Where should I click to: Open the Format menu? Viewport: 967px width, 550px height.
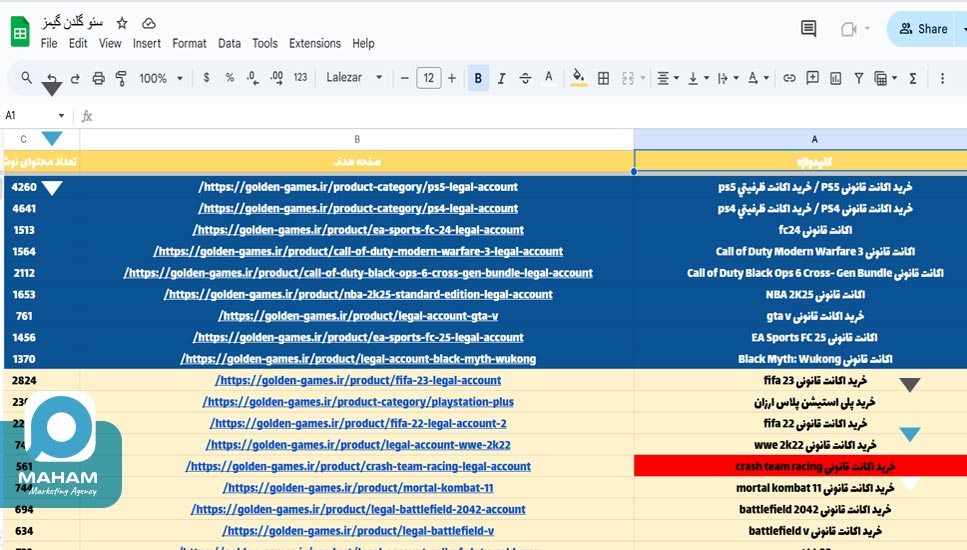(x=189, y=43)
